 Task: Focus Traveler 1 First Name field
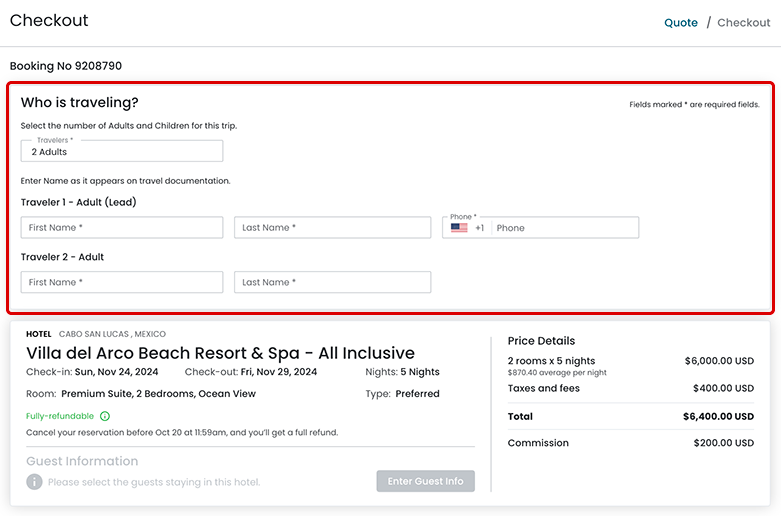click(x=122, y=228)
